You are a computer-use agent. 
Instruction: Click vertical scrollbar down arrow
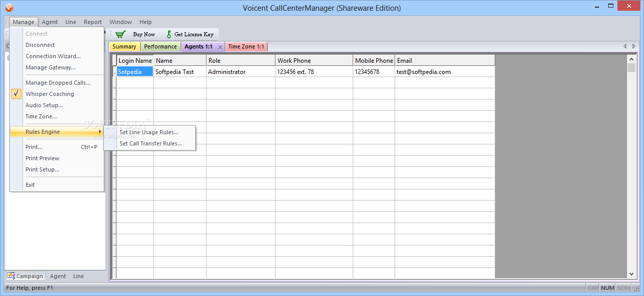click(x=631, y=274)
